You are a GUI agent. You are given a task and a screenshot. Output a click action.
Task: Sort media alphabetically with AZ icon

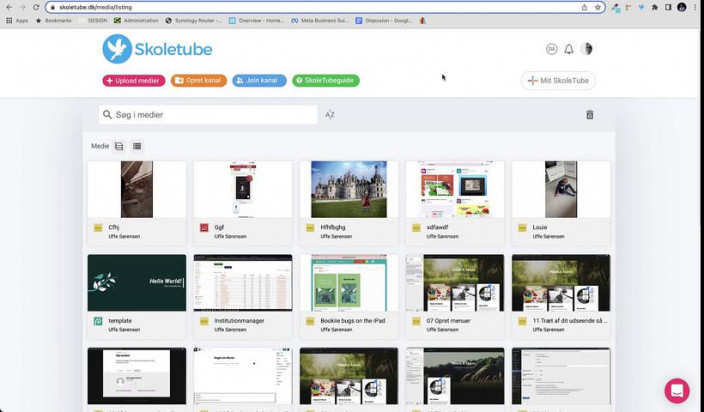[330, 115]
